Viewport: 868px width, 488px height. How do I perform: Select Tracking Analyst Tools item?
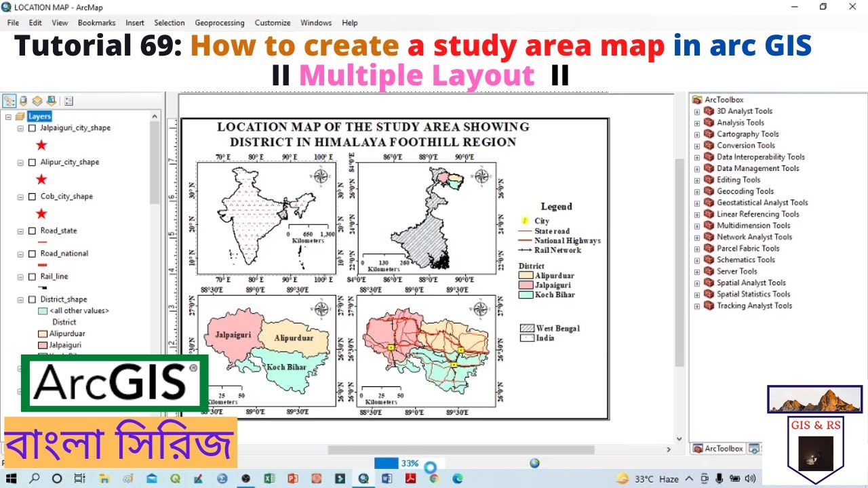[x=755, y=306]
